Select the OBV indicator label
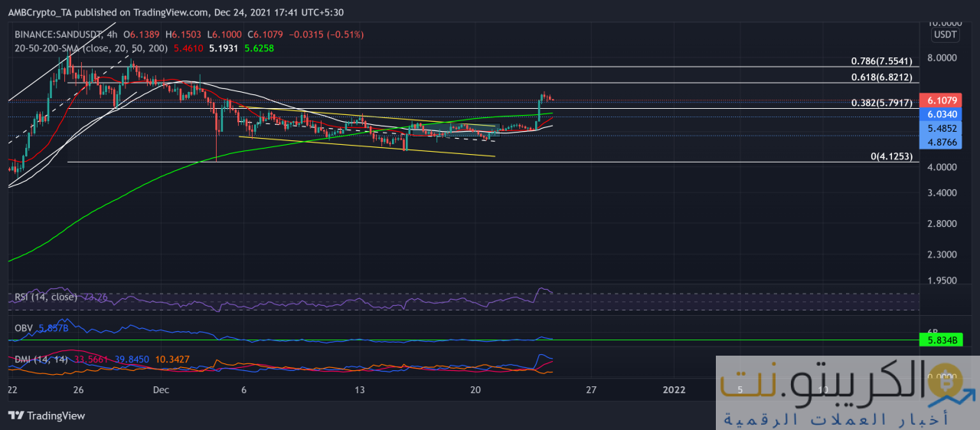The width and height of the screenshot is (980, 430). click(x=24, y=327)
